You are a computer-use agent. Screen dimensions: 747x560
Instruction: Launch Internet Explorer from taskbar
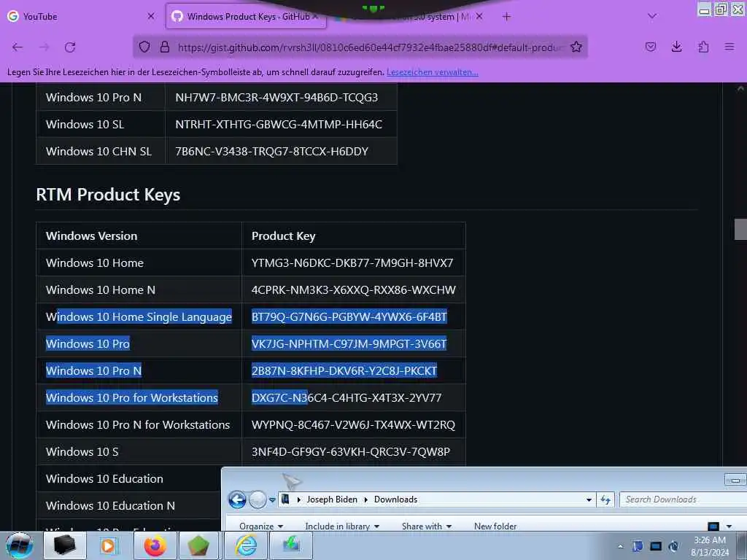pyautogui.click(x=246, y=545)
